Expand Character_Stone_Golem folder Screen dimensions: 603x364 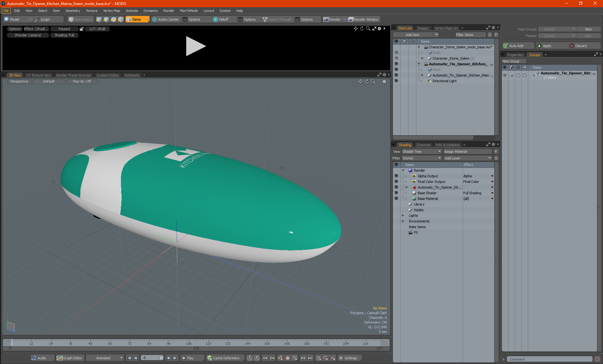423,58
